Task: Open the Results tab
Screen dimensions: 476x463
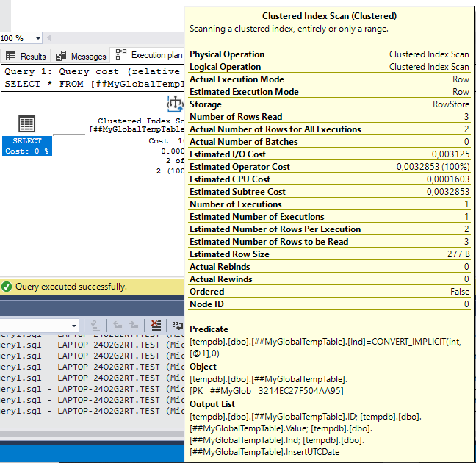Action: 26,56
